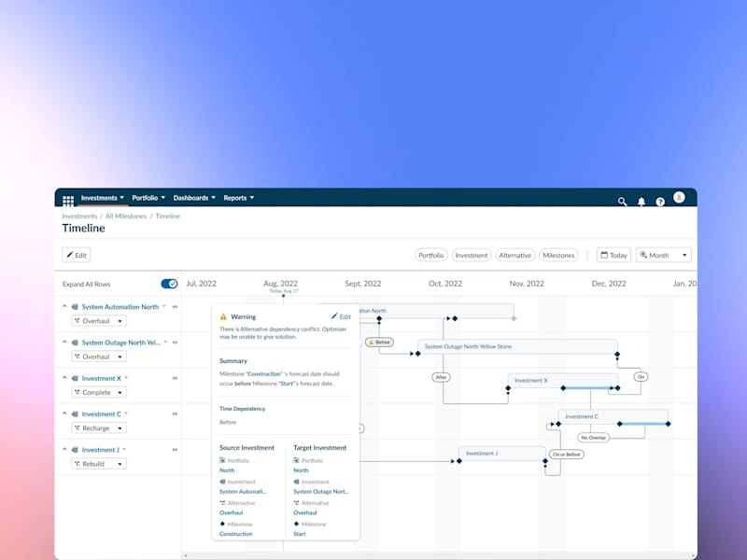
Task: Toggle the Portfolio filter chip
Action: click(x=431, y=255)
